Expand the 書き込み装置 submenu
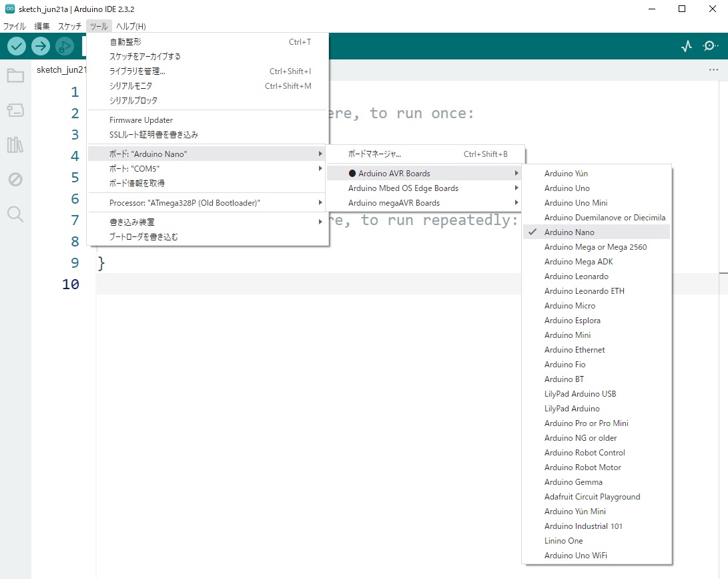The width and height of the screenshot is (728, 579). coord(207,222)
